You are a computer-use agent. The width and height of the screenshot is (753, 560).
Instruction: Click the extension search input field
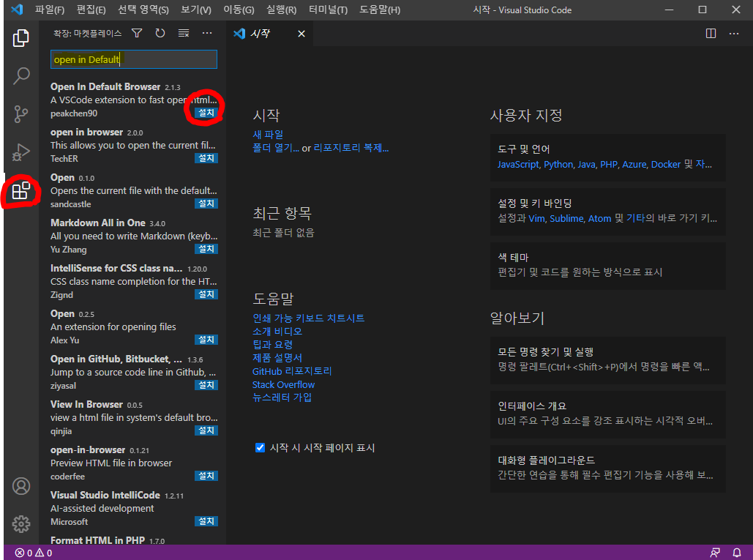coord(134,59)
